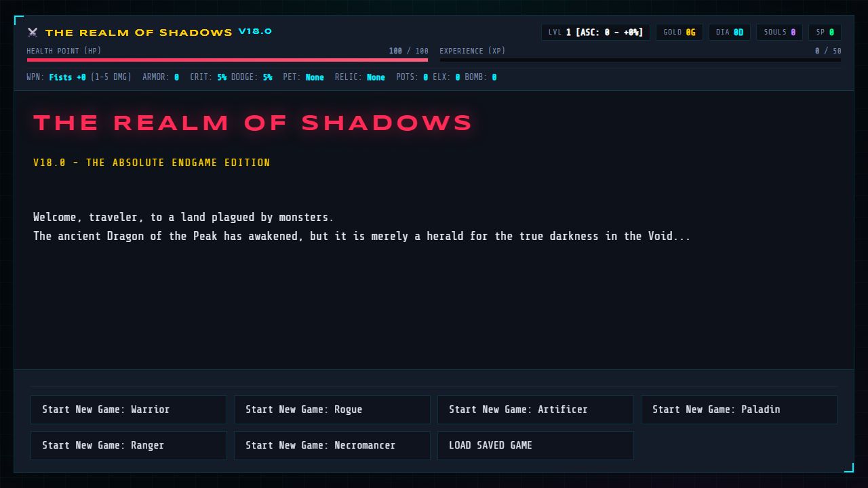Click the ARMOR: 0 stat

click(161, 77)
